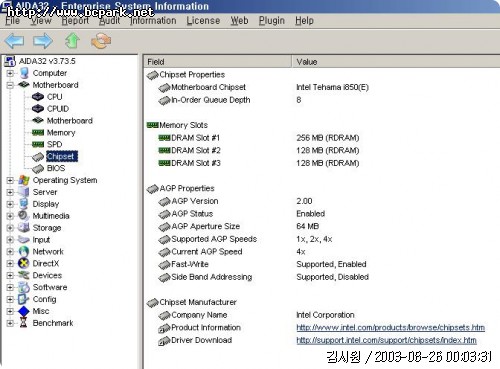Open the License menu
500x369 pixels.
coord(203,21)
